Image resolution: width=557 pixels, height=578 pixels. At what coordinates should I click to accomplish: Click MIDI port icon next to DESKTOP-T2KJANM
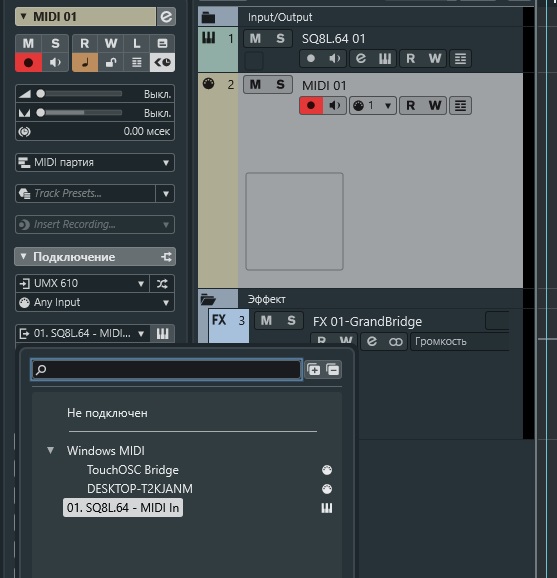(x=327, y=489)
